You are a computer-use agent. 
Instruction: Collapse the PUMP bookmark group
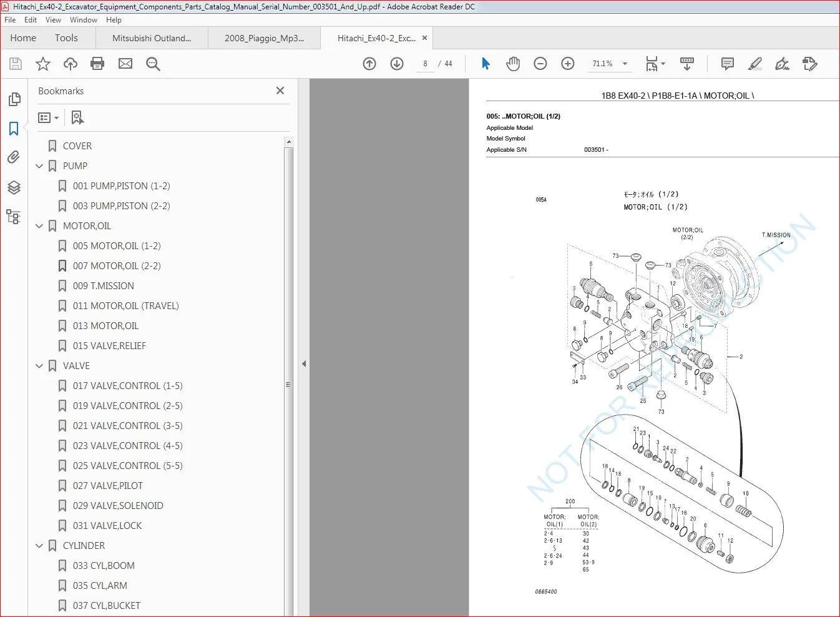(x=39, y=166)
